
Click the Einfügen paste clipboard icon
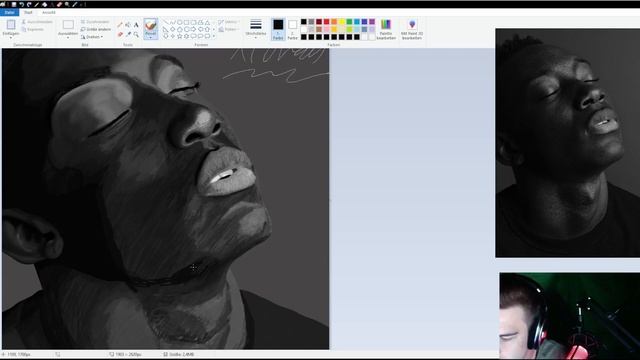11,24
